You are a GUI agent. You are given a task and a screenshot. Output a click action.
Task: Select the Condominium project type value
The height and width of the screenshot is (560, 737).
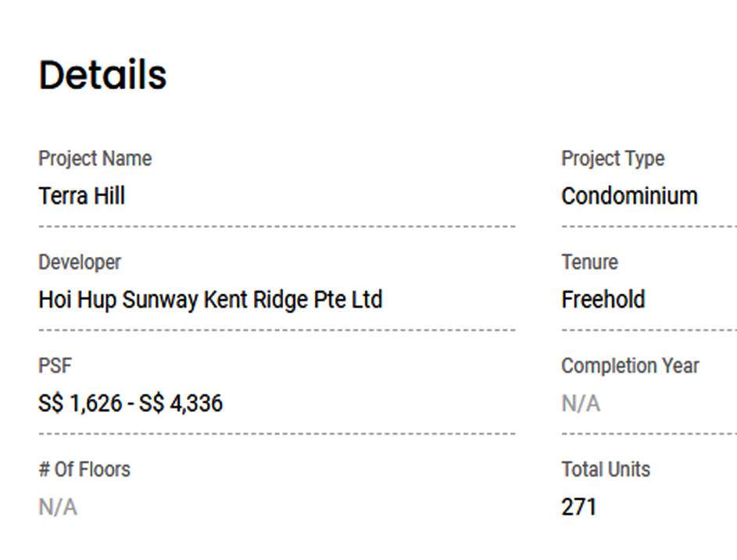click(629, 195)
